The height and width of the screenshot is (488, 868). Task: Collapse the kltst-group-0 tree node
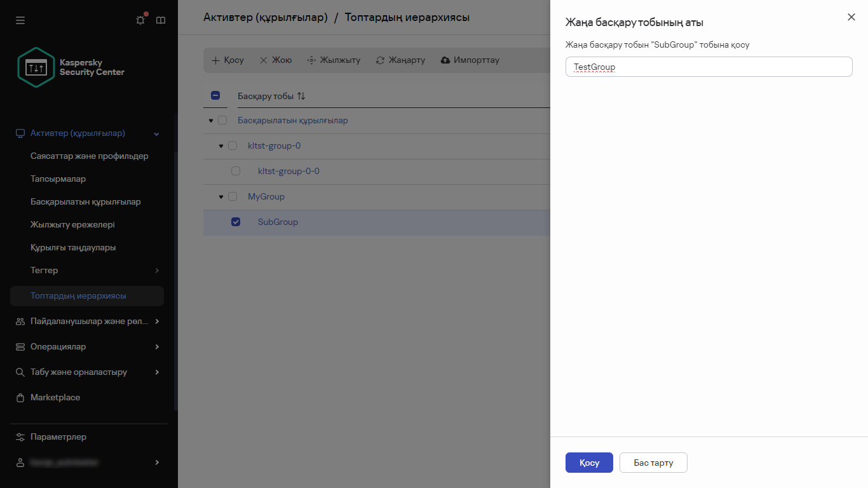221,146
